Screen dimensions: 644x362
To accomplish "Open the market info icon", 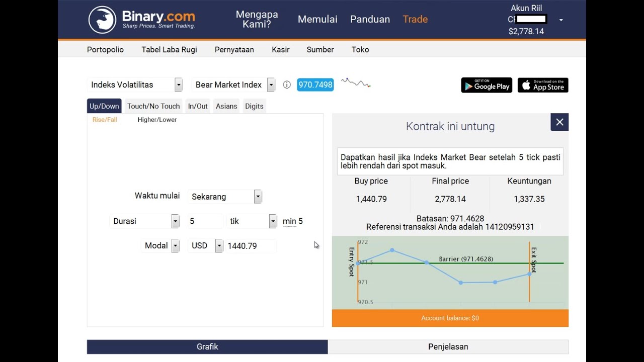I will (x=287, y=85).
